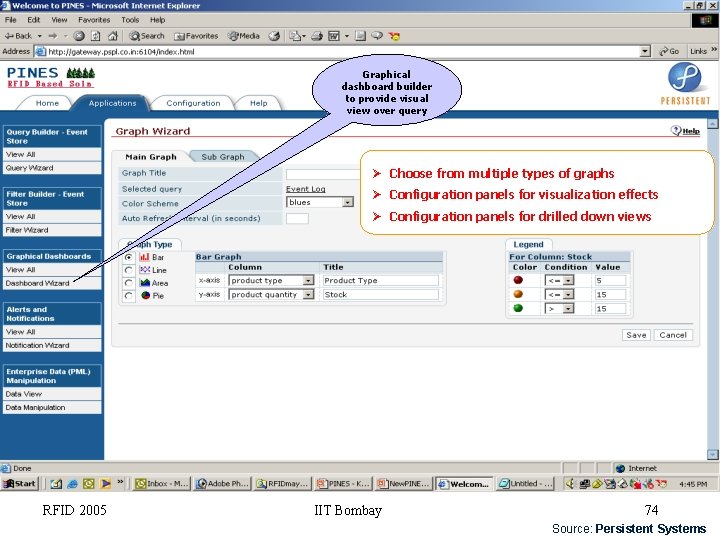Open Tools menu
Image resolution: width=720 pixels, height=540 pixels.
tap(130, 20)
